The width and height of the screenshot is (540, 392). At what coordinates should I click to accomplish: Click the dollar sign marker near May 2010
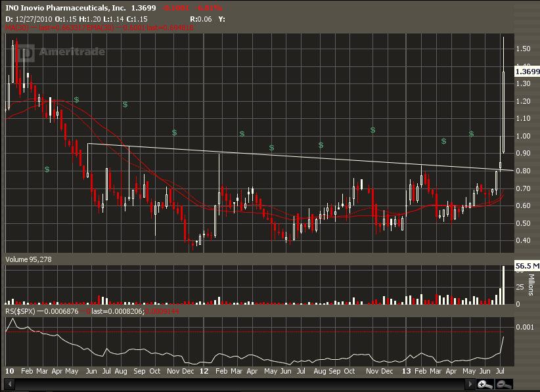[x=76, y=100]
